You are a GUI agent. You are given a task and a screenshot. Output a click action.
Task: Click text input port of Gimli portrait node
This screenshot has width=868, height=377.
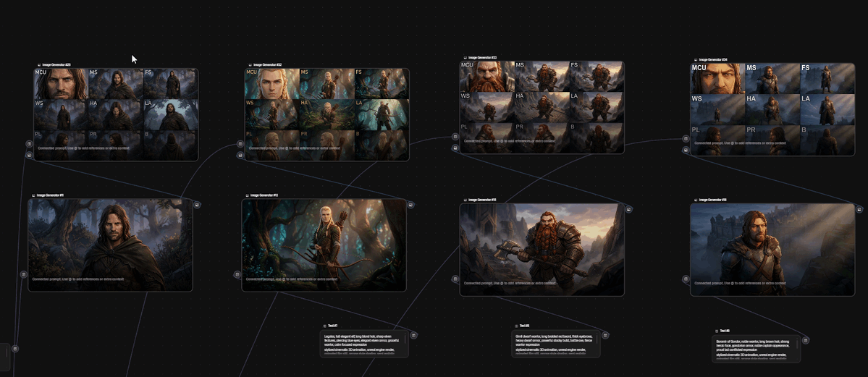pyautogui.click(x=455, y=279)
